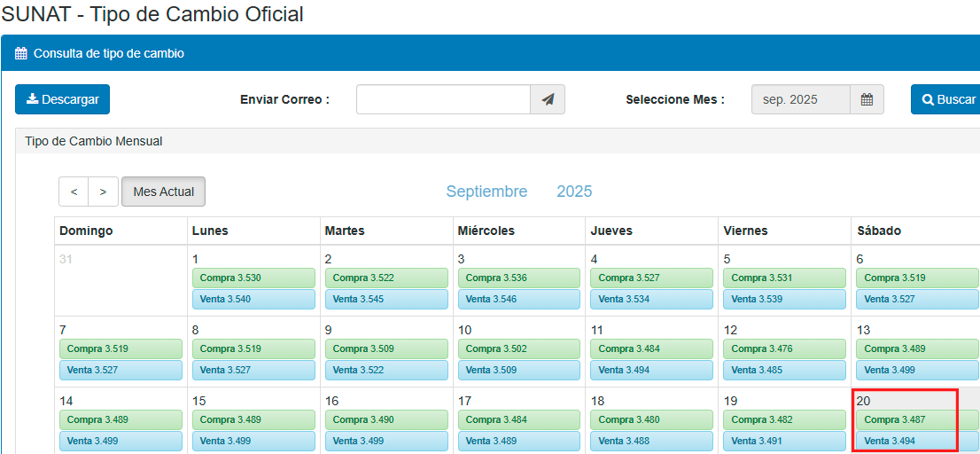This screenshot has height=454, width=980.
Task: Click Venta 3.491 on day 19
Action: (784, 442)
